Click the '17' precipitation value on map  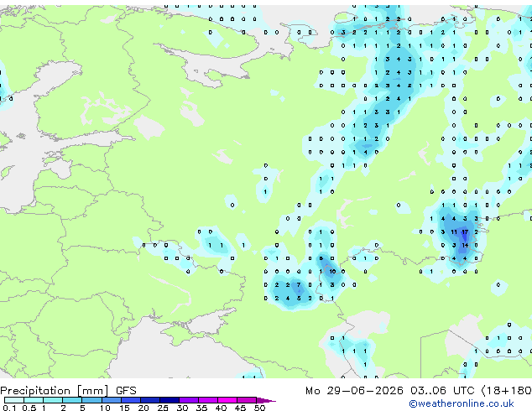[x=465, y=232]
